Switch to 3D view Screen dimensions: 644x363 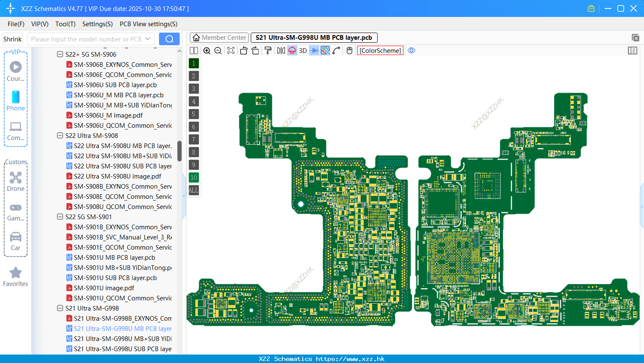(x=303, y=51)
